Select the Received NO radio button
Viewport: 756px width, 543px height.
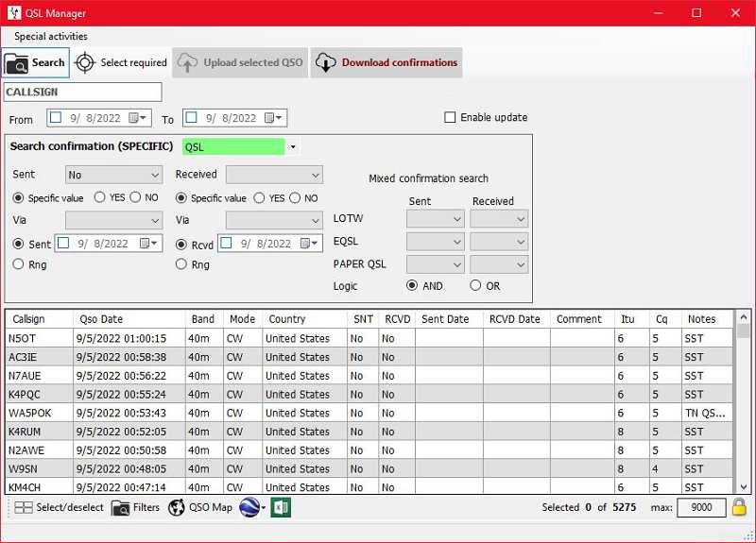pyautogui.click(x=295, y=197)
